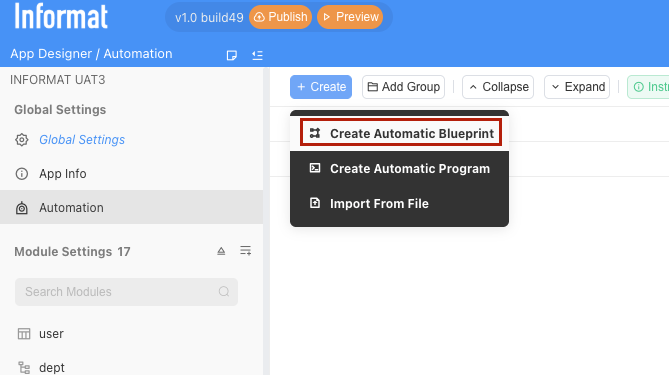The image size is (669, 375).
Task: Select Automation in the sidebar
Action: coord(131,207)
